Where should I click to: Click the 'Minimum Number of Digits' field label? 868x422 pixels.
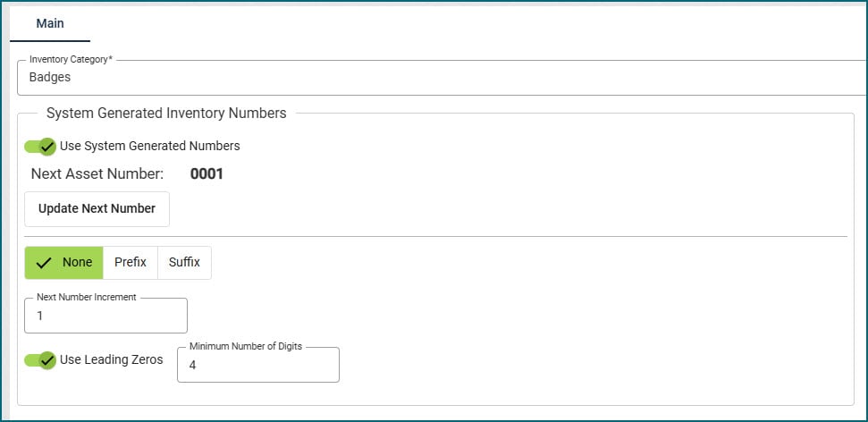point(246,346)
